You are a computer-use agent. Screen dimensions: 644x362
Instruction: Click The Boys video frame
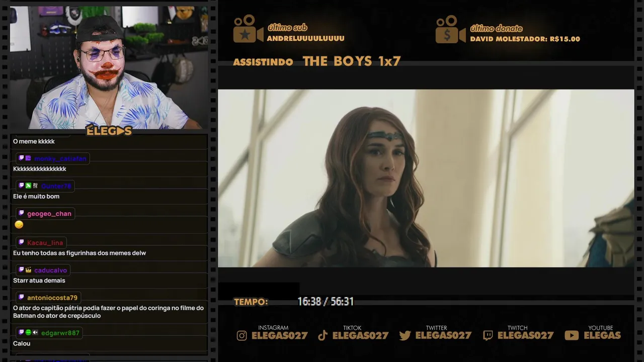point(426,178)
